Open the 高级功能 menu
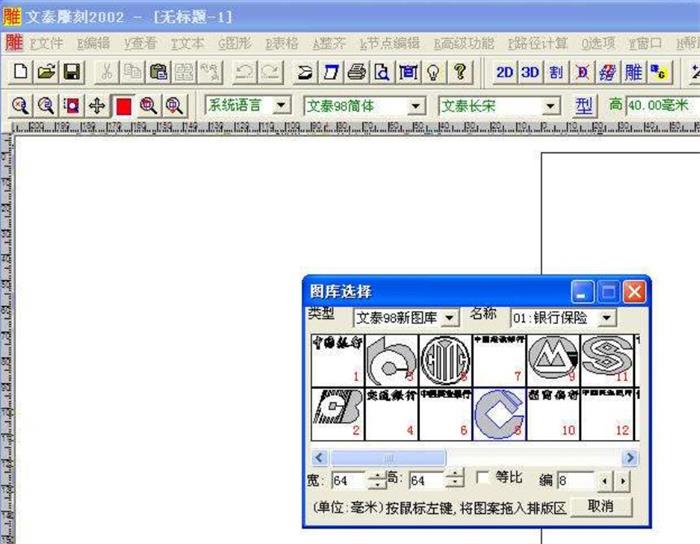This screenshot has height=544, width=700. [x=464, y=43]
